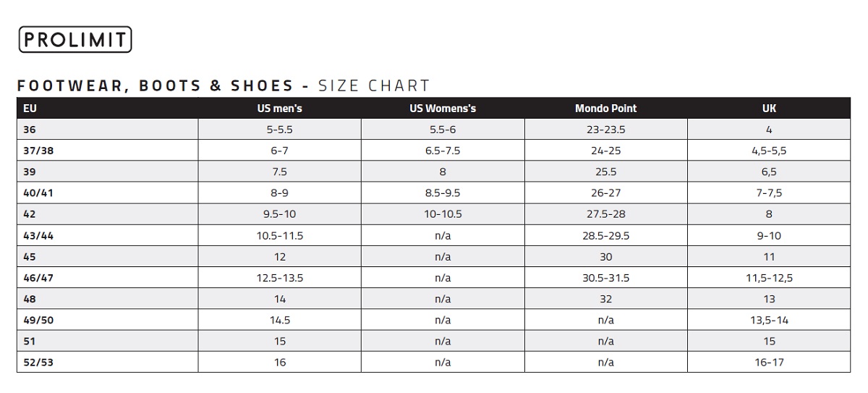Select the EU 46/47 row label
The height and width of the screenshot is (393, 868).
[39, 278]
